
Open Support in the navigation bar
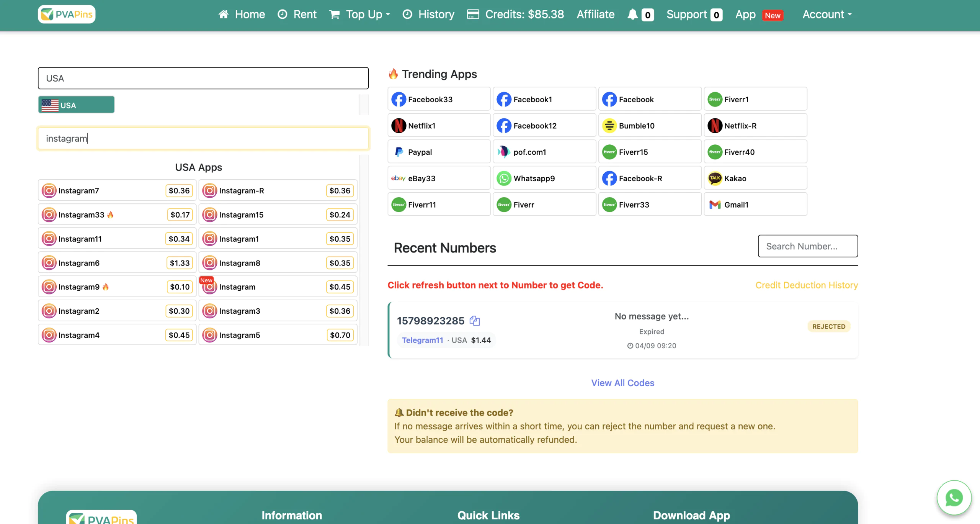[694, 15]
